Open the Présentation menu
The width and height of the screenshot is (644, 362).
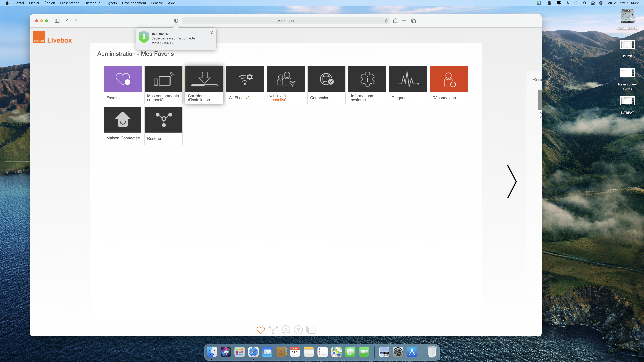point(70,3)
